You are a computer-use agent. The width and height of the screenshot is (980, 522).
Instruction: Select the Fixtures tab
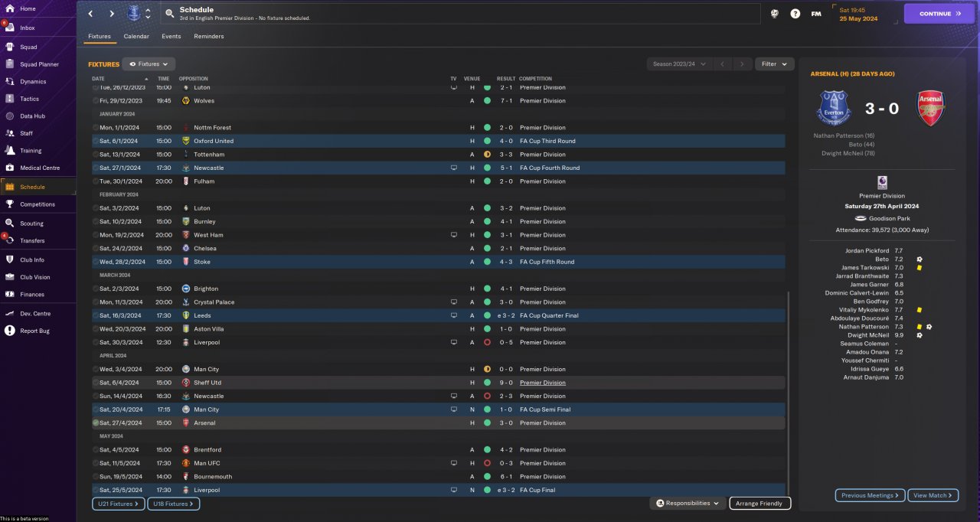click(100, 36)
